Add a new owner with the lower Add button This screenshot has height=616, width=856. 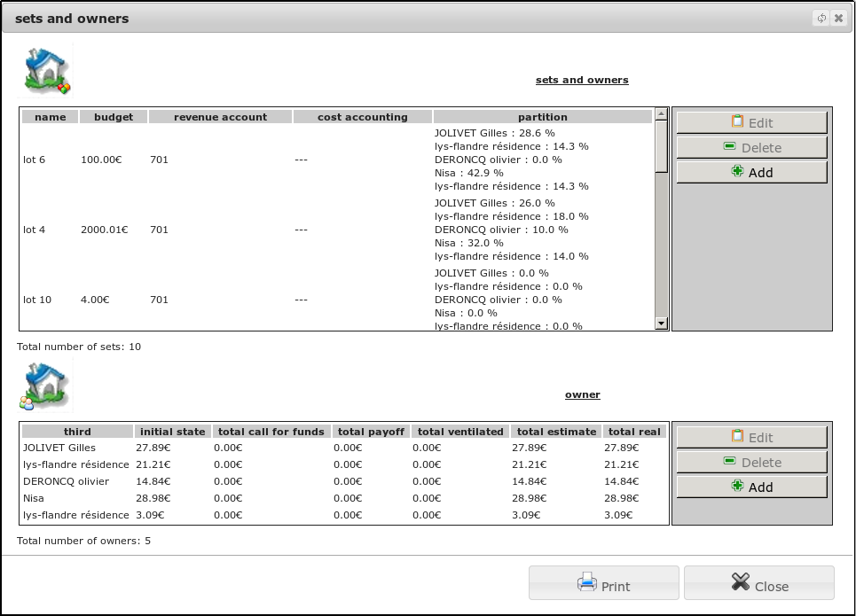pyautogui.click(x=751, y=487)
